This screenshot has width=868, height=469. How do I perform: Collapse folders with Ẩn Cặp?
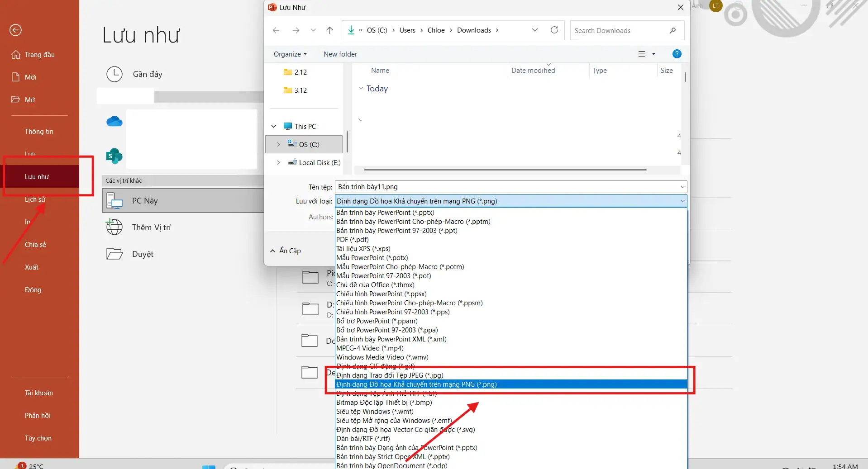point(286,251)
